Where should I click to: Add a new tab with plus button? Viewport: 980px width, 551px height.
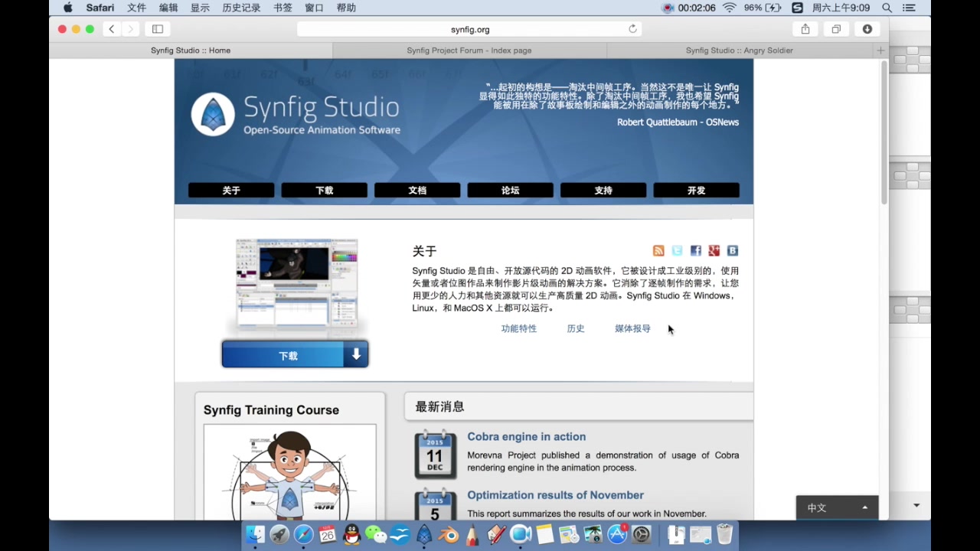pos(880,51)
